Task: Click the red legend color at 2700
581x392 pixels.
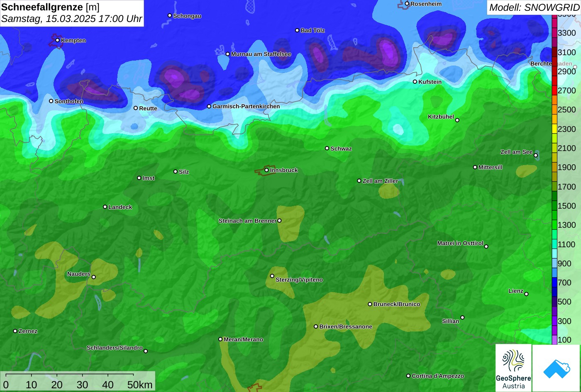Action: point(554,90)
